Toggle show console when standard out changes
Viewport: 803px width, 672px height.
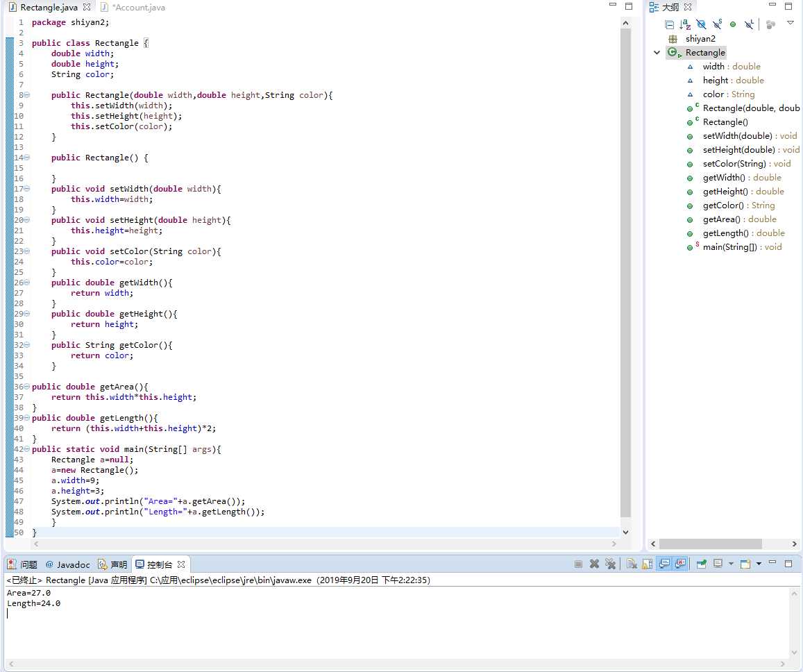(664, 564)
